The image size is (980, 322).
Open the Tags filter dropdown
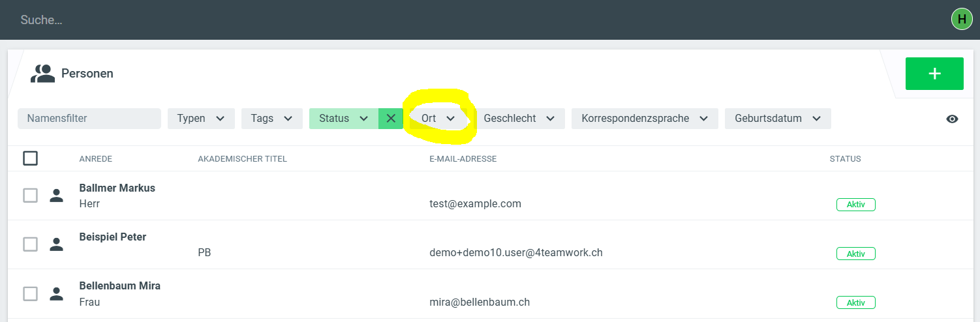pyautogui.click(x=271, y=119)
